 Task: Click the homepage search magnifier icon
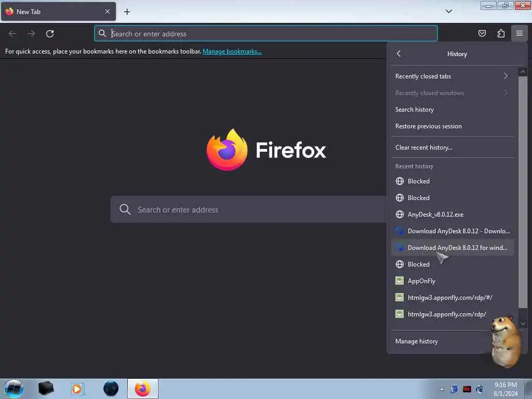(x=125, y=209)
